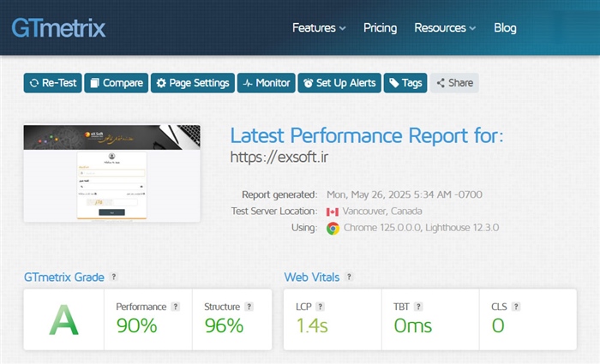Open the Pricing page

[380, 27]
